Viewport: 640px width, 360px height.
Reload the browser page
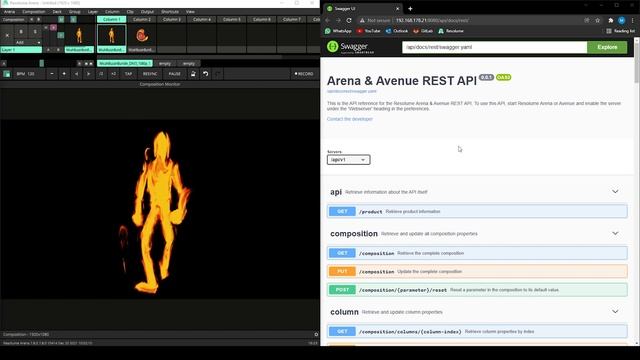[349, 20]
